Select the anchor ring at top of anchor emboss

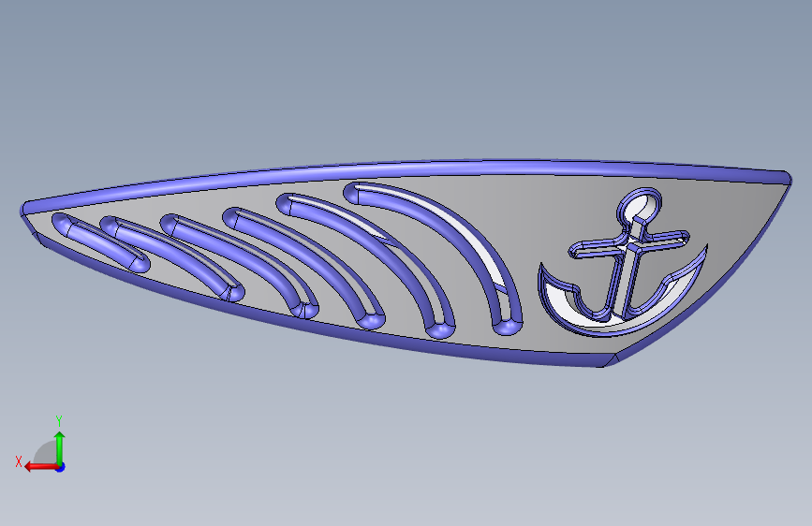click(640, 207)
